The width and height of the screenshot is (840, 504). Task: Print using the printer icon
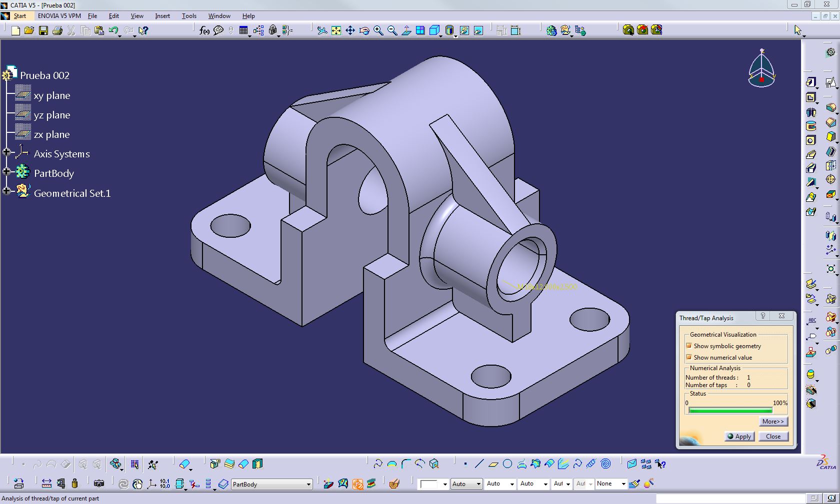pos(57,30)
